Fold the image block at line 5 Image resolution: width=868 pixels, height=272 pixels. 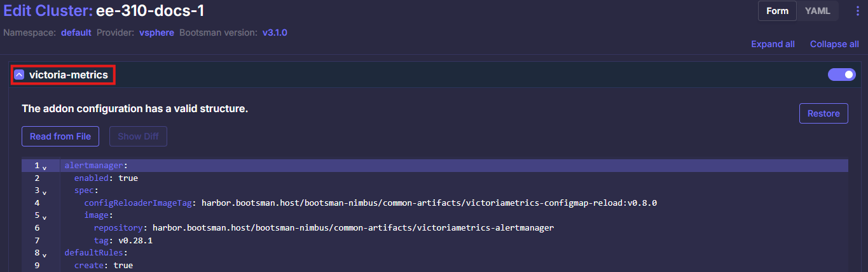pyautogui.click(x=45, y=217)
